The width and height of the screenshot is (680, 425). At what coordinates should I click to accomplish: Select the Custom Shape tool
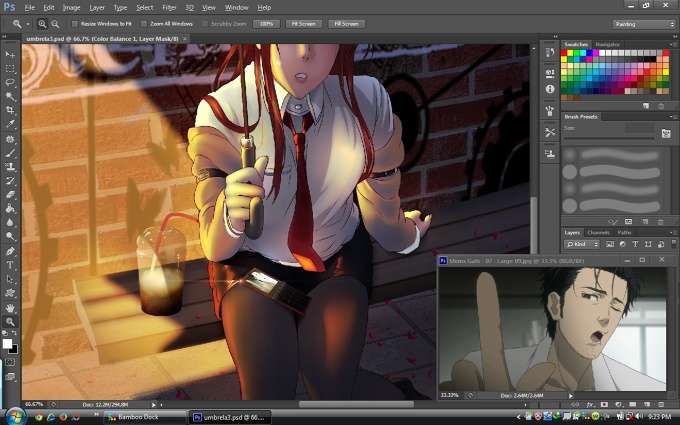point(10,293)
